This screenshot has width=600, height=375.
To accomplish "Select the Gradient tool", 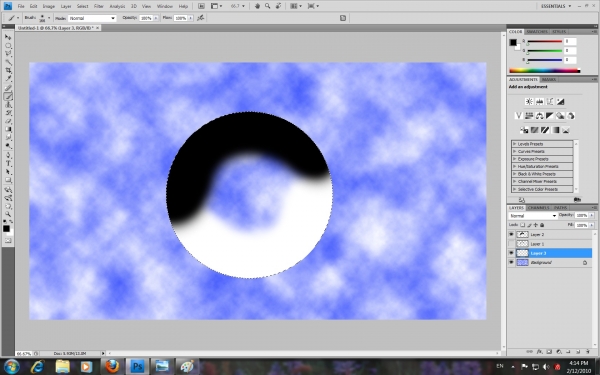I will (8, 130).
